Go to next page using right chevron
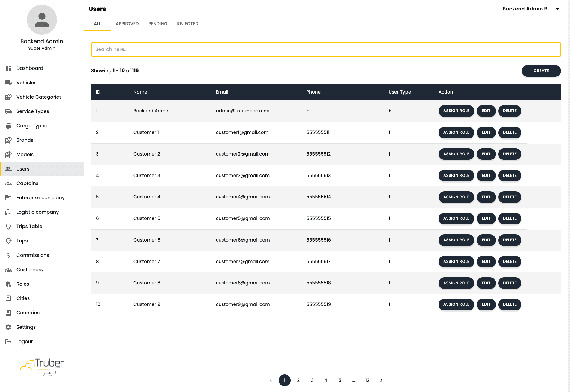Screen dimensions: 570x392 (381, 380)
